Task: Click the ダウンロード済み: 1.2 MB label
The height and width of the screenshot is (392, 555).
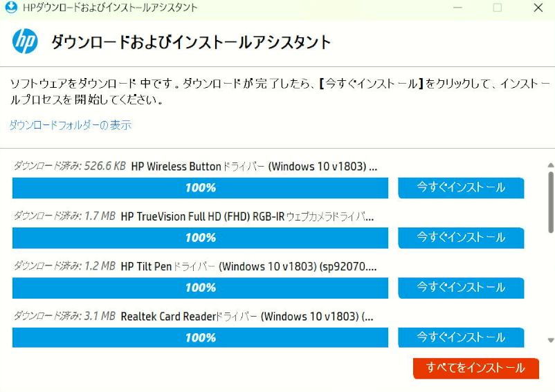Action: click(64, 266)
